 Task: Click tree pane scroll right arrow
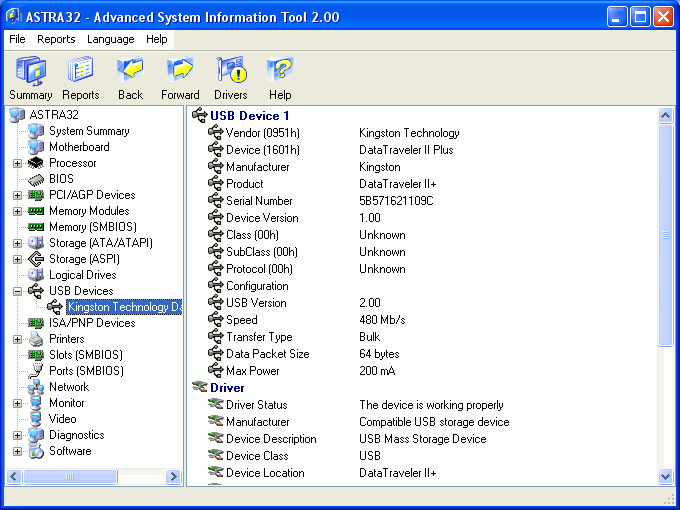click(x=173, y=476)
